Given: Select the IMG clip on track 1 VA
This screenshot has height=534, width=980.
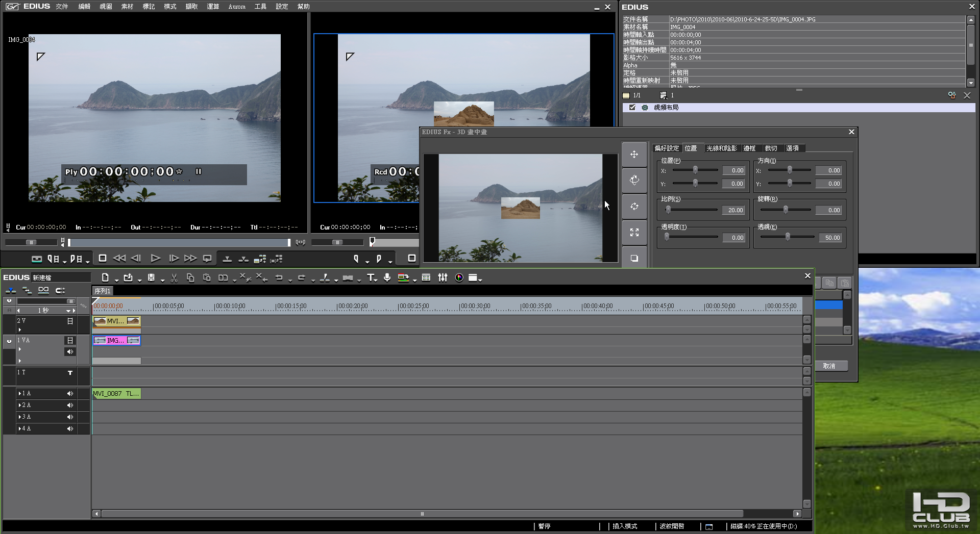Looking at the screenshot, I should click(x=116, y=341).
